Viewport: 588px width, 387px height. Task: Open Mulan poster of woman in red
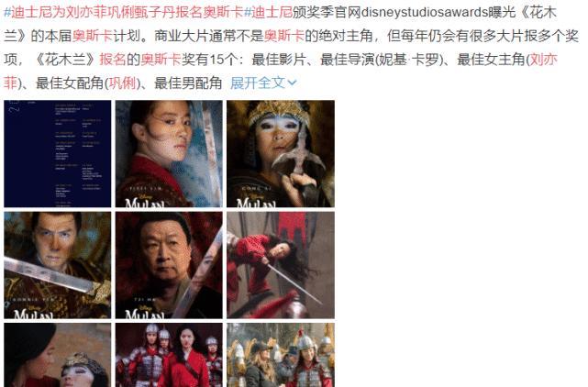point(169,154)
